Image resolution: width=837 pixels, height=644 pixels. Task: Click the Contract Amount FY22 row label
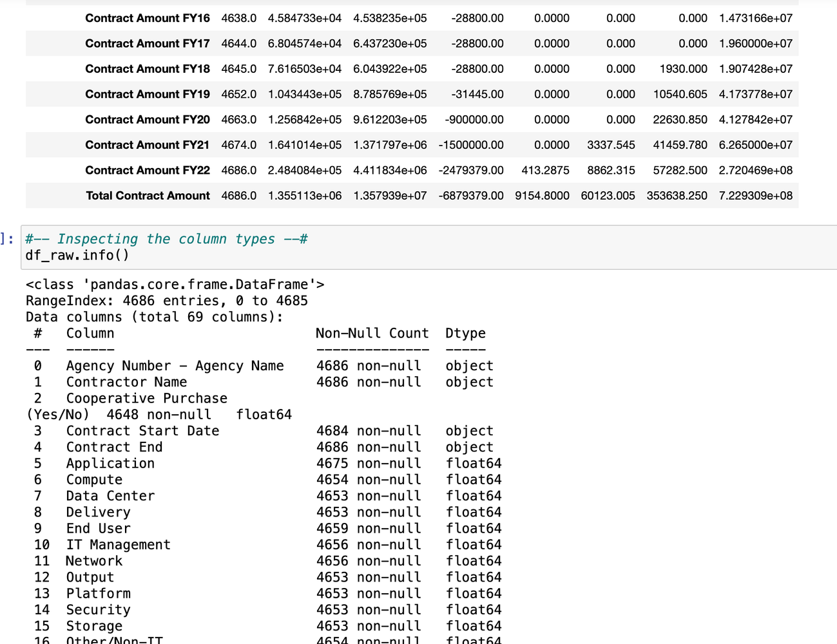[x=147, y=170]
